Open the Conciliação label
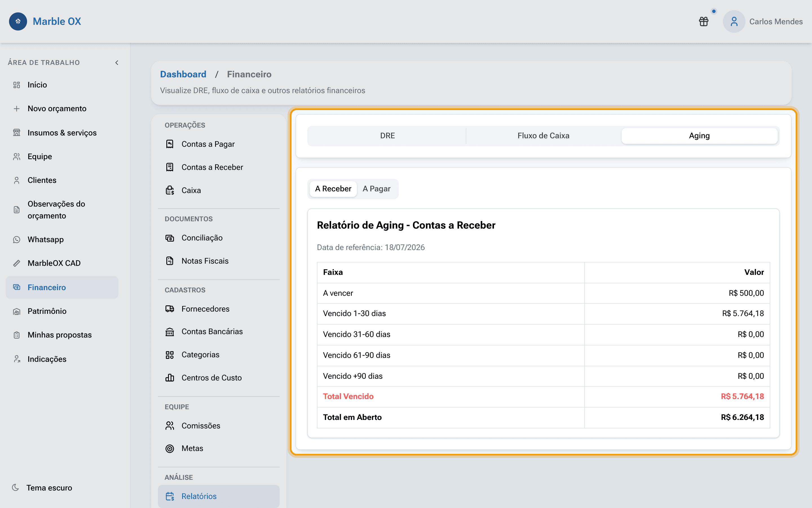The image size is (812, 508). [x=202, y=238]
